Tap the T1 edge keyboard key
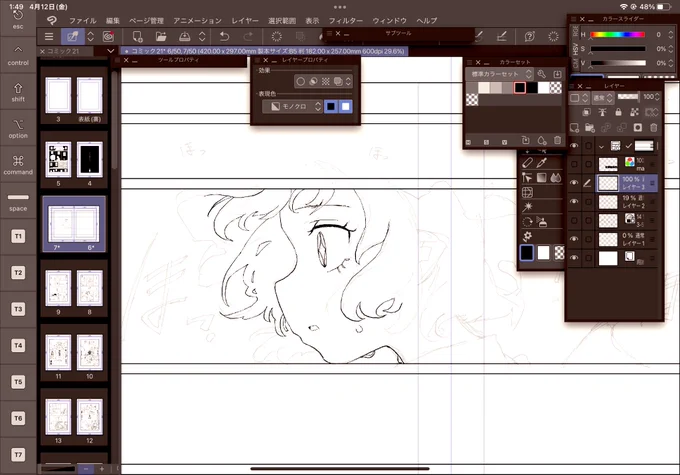The width and height of the screenshot is (680, 475). pyautogui.click(x=18, y=236)
